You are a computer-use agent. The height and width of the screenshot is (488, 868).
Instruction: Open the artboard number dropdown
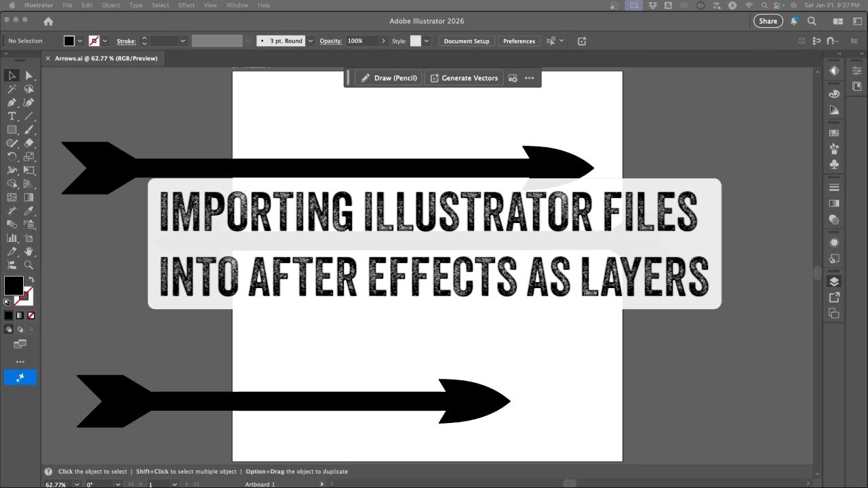[175, 484]
